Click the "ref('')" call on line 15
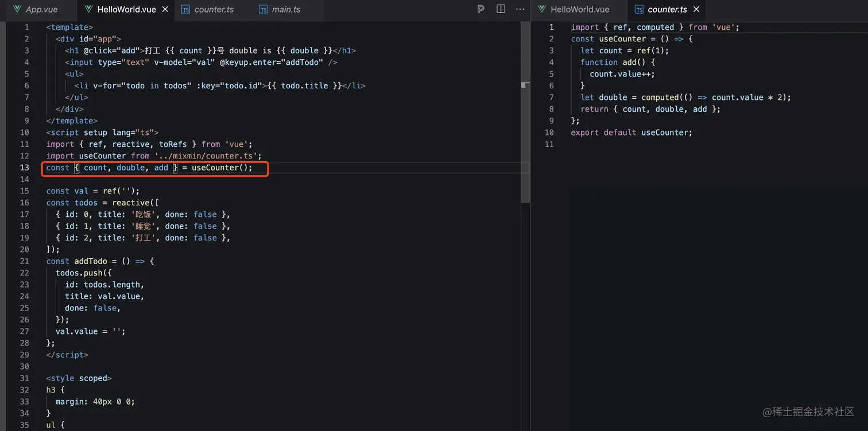 [119, 191]
